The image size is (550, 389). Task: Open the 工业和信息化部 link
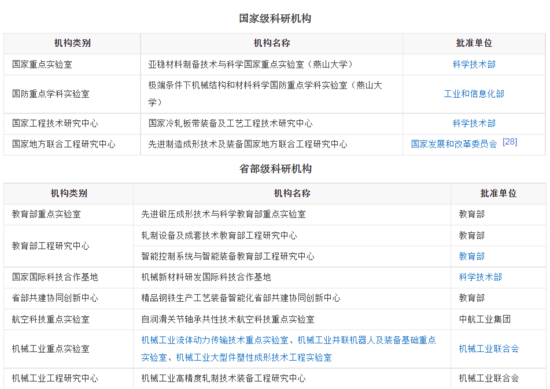click(x=474, y=94)
